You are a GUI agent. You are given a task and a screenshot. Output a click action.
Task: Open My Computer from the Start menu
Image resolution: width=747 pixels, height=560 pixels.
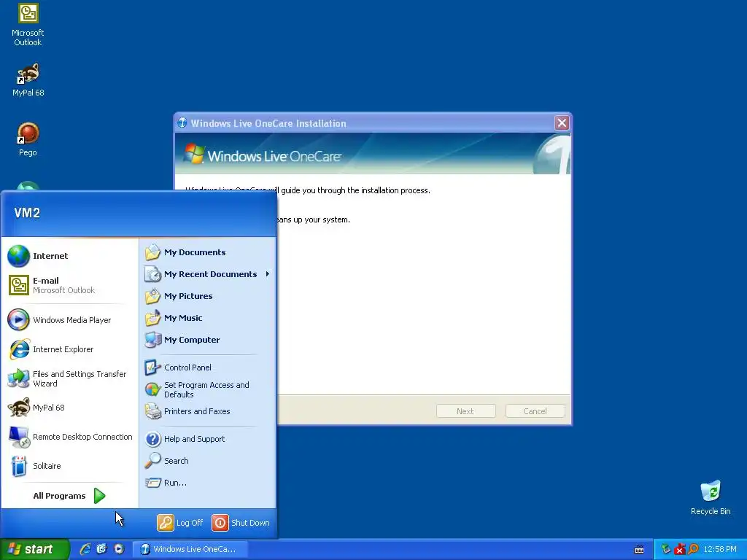[208, 340]
